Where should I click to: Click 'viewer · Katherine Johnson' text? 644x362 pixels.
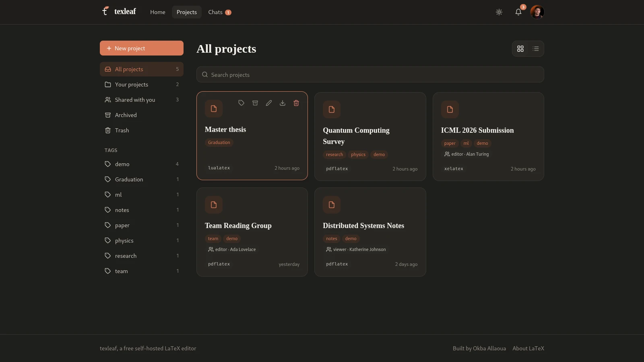359,249
